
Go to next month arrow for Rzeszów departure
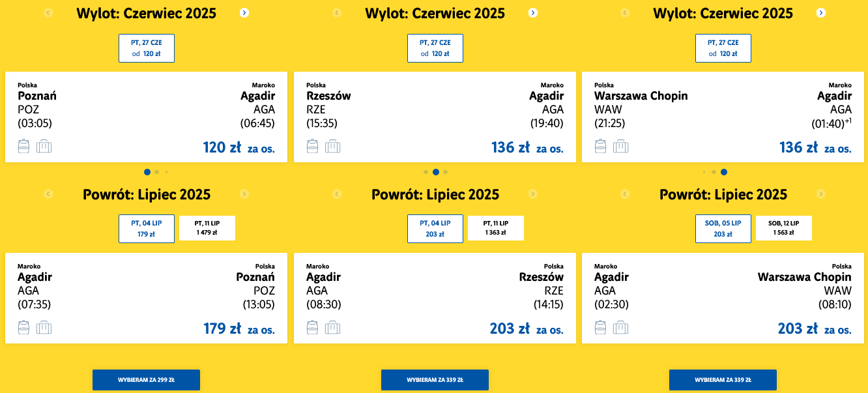pos(532,12)
